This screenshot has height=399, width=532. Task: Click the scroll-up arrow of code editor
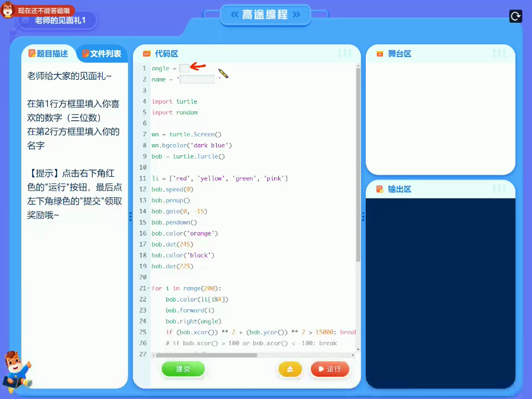pos(358,65)
